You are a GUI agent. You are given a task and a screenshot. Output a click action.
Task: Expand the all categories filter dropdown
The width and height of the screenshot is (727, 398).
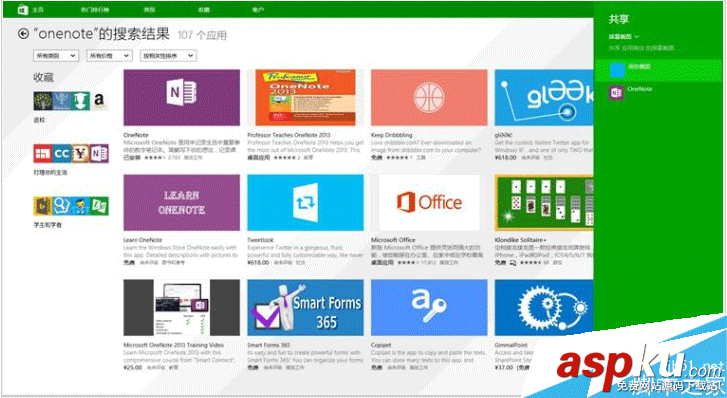coord(56,56)
